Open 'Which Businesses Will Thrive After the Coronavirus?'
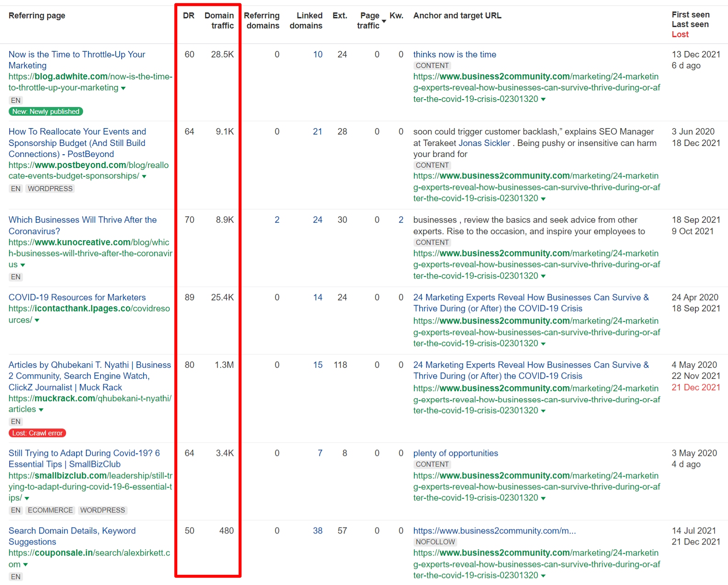Image resolution: width=728 pixels, height=585 pixels. (83, 225)
